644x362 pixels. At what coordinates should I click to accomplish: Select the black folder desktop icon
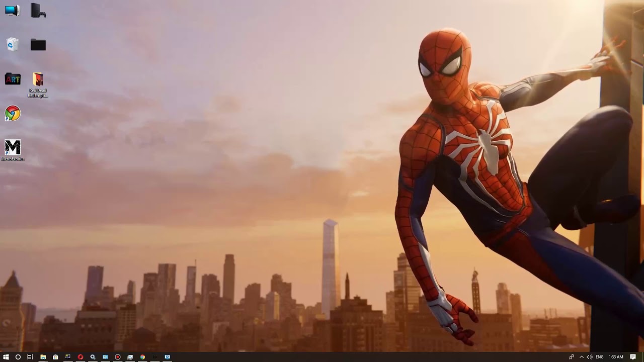tap(38, 45)
